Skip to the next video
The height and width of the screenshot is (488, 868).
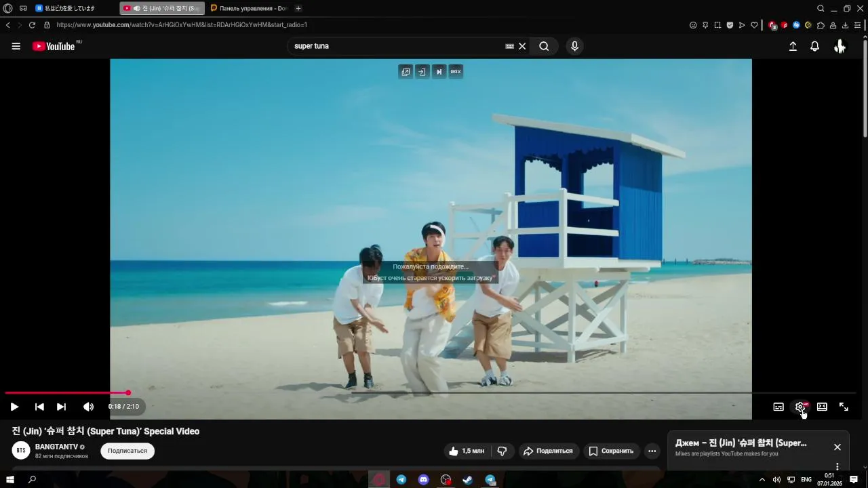[61, 407]
